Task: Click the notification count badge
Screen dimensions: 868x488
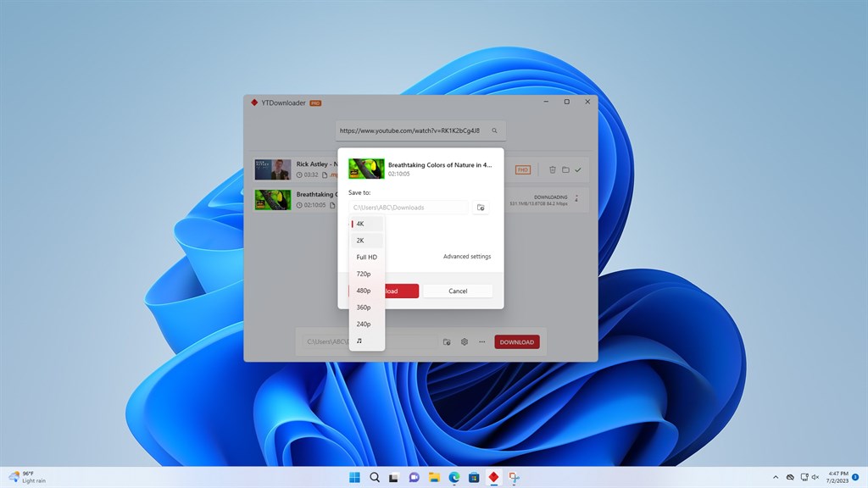Action: (855, 477)
